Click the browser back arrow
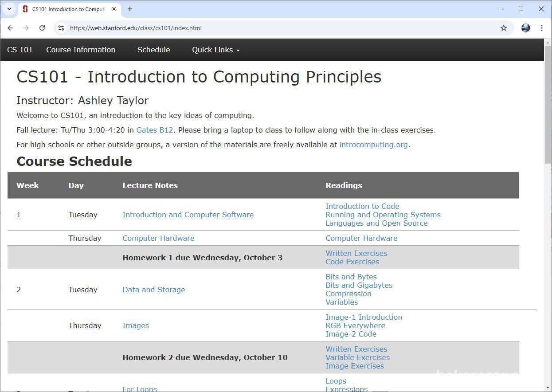Image resolution: width=552 pixels, height=392 pixels. tap(10, 28)
